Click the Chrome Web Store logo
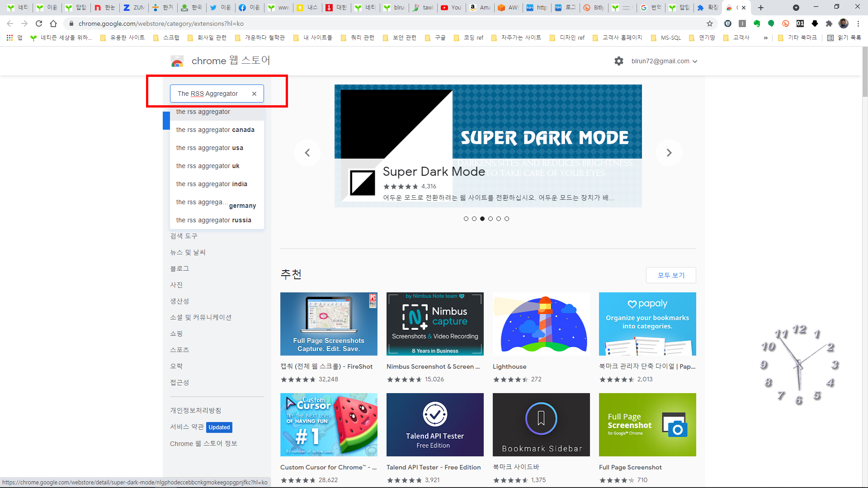The width and height of the screenshot is (868, 488). coord(177,61)
